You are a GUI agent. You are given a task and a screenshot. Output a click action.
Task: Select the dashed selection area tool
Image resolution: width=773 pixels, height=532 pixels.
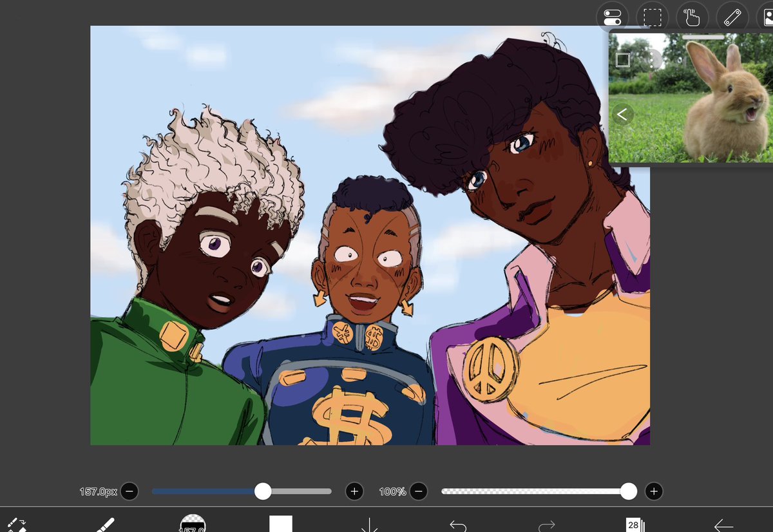(653, 17)
